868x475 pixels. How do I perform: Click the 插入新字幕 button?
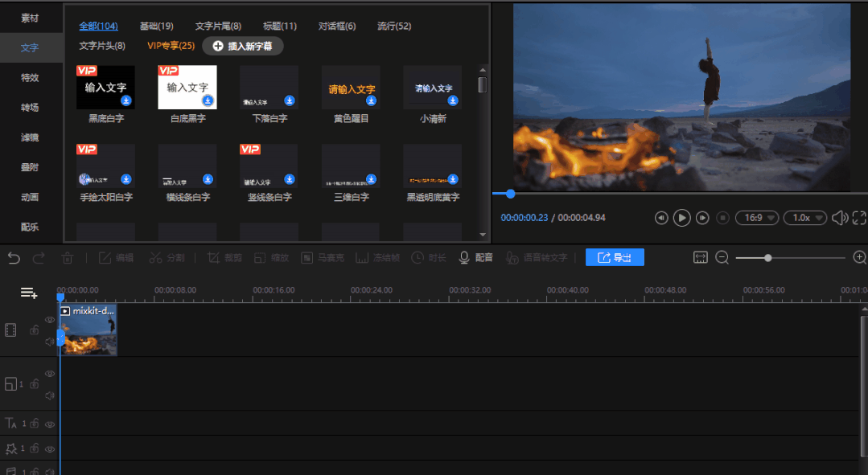coord(243,46)
